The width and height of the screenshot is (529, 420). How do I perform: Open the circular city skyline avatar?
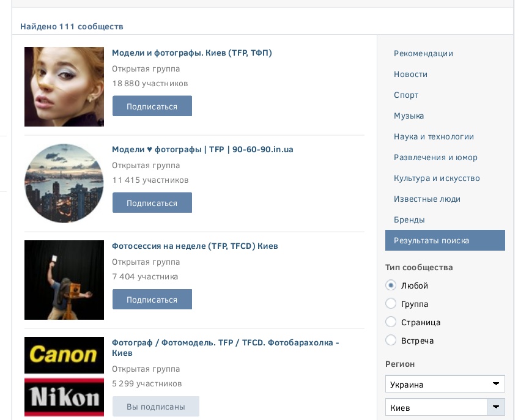click(x=64, y=183)
